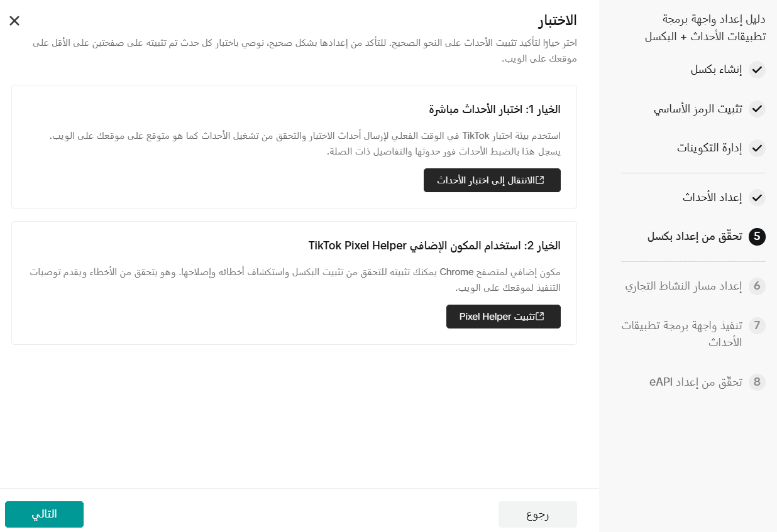
Task: Select step 6 number badge
Action: click(x=757, y=286)
